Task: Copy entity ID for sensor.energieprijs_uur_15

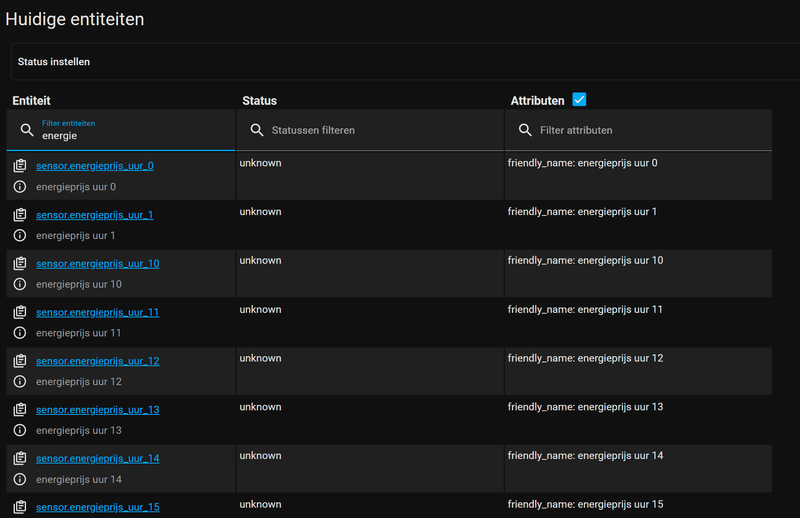Action: 20,507
